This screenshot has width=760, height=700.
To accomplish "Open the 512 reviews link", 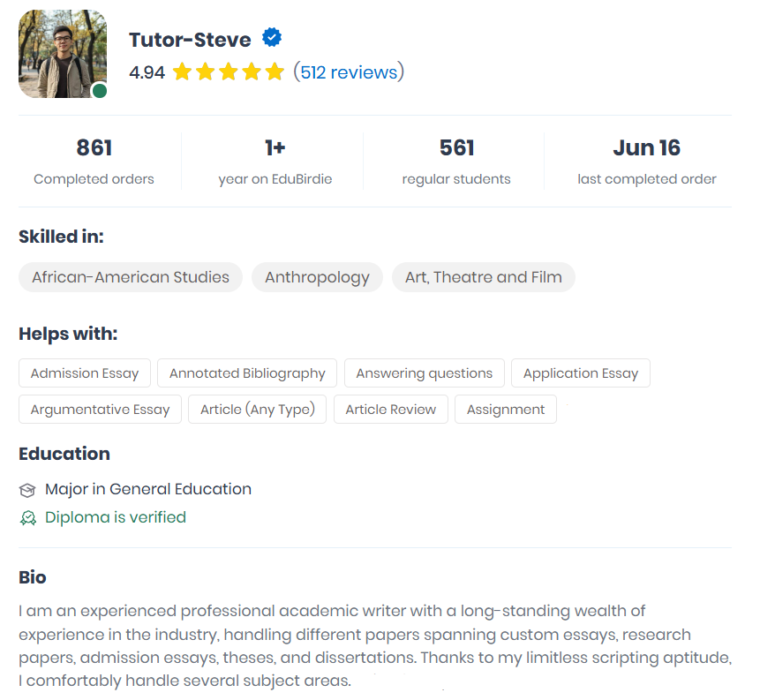I will (x=349, y=72).
